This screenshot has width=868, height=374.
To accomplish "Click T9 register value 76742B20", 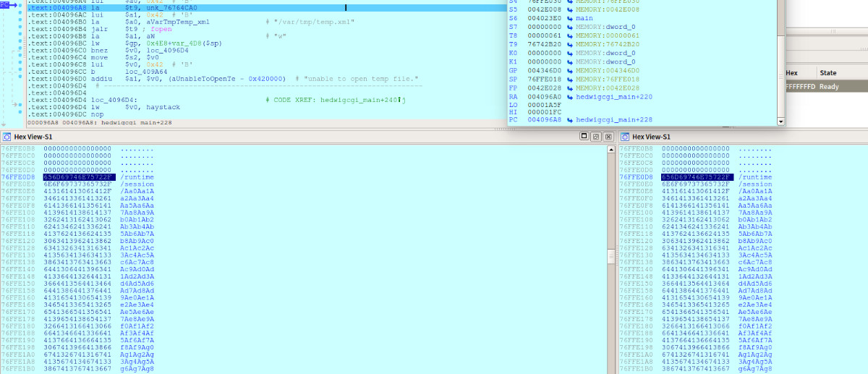I will [x=546, y=43].
